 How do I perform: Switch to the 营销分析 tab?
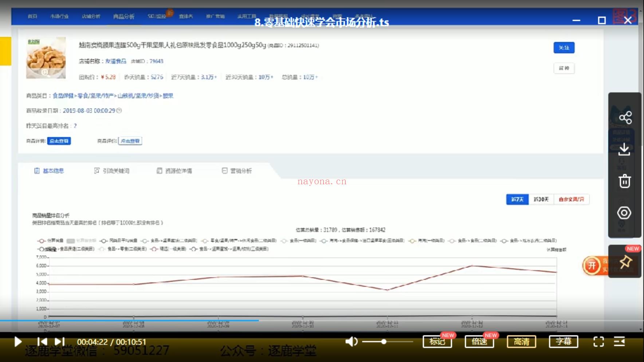237,171
